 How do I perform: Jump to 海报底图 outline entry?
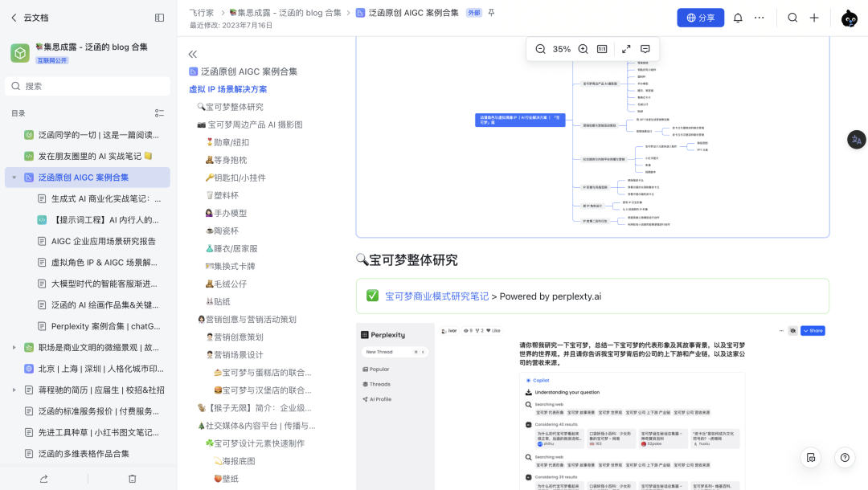[235, 461]
